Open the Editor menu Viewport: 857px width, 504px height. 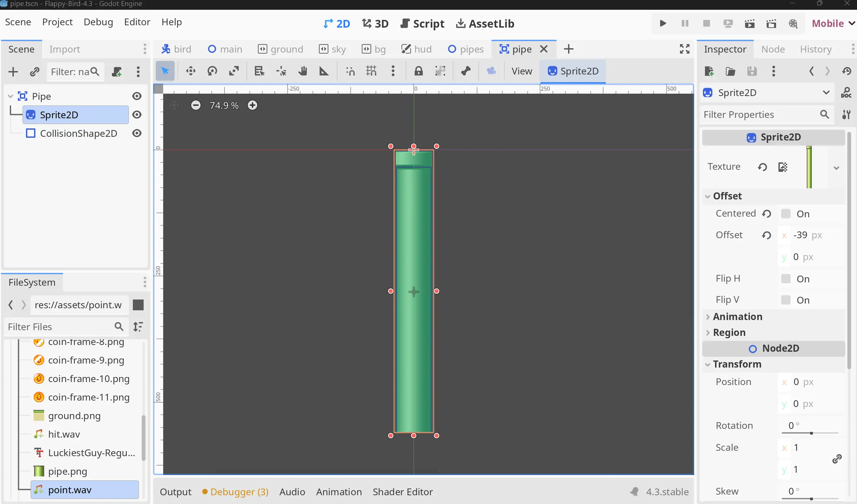coord(137,22)
